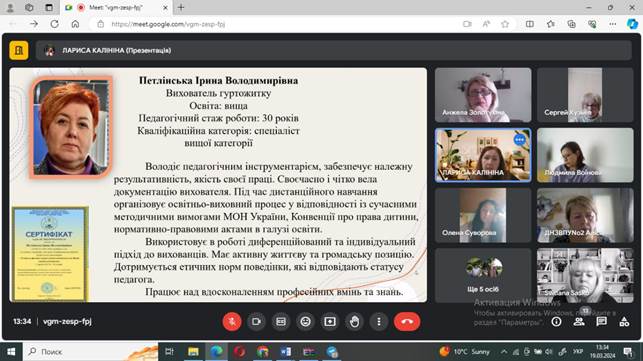Viewport: 643px width, 361px height.
Task: Open the activities icon
Action: click(624, 322)
